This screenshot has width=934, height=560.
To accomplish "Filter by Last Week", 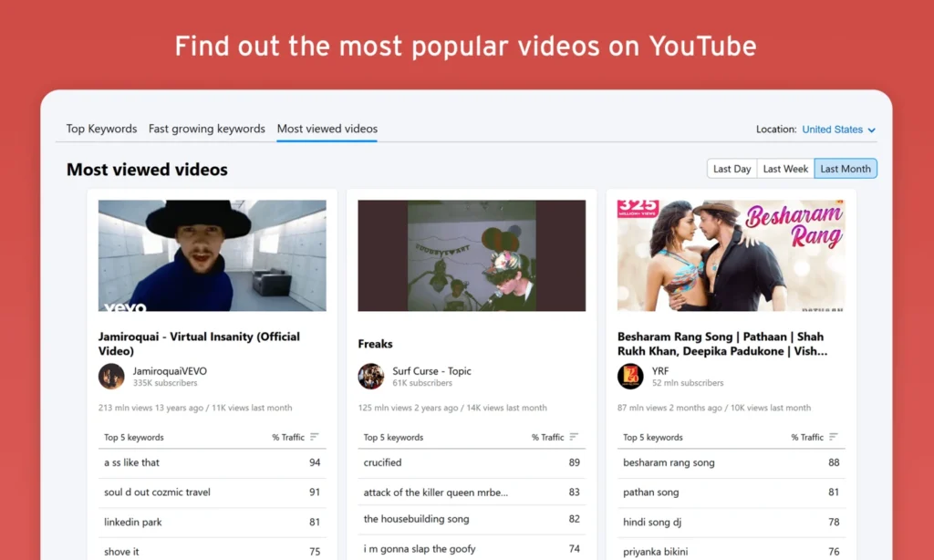I will [x=785, y=169].
